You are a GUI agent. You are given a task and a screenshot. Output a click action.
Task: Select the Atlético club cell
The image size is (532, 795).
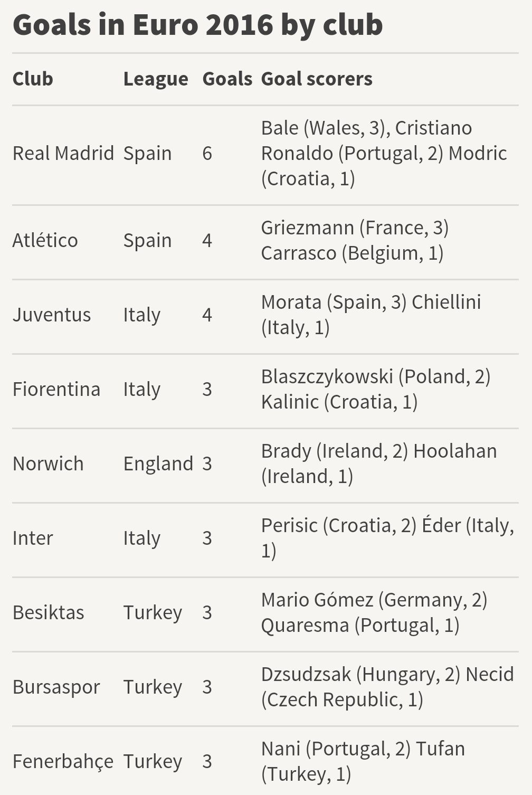coord(45,240)
